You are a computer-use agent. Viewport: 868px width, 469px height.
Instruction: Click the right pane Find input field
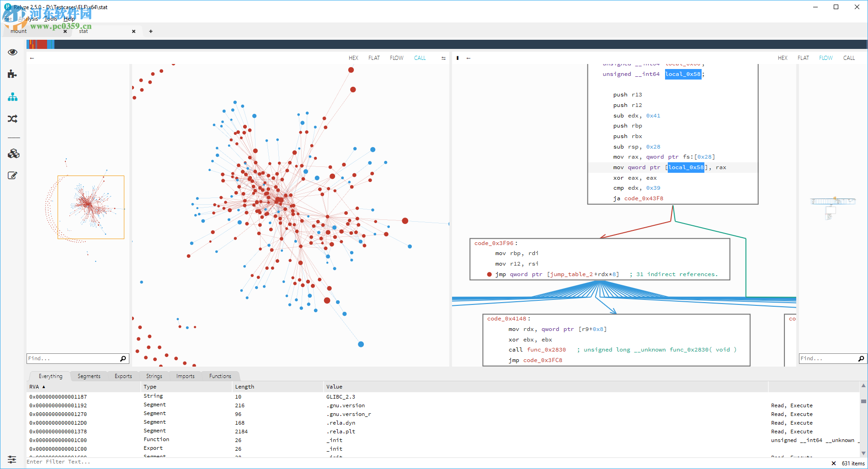click(828, 359)
